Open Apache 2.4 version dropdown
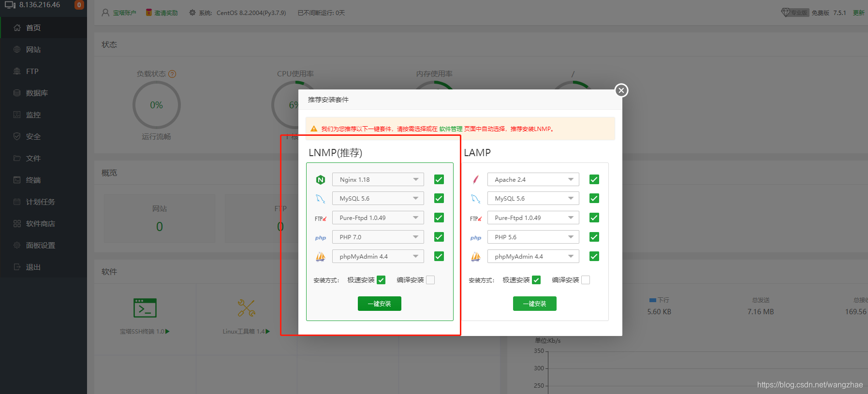868x394 pixels. 533,179
